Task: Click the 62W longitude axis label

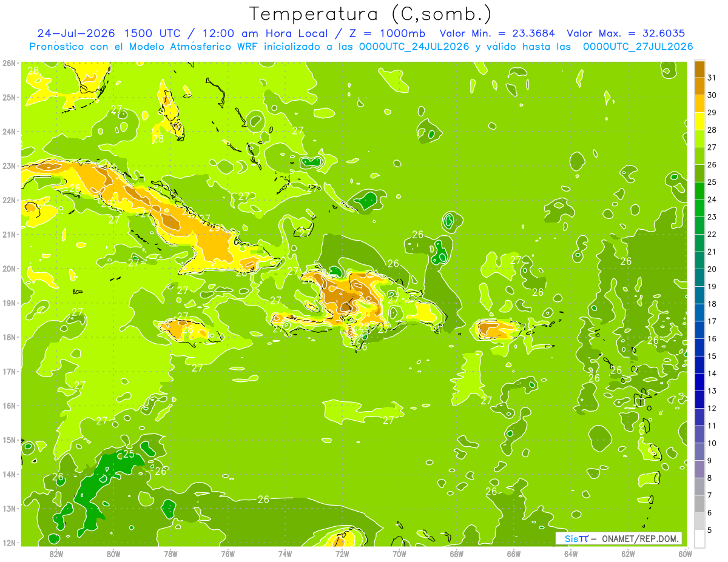Action: pyautogui.click(x=628, y=554)
